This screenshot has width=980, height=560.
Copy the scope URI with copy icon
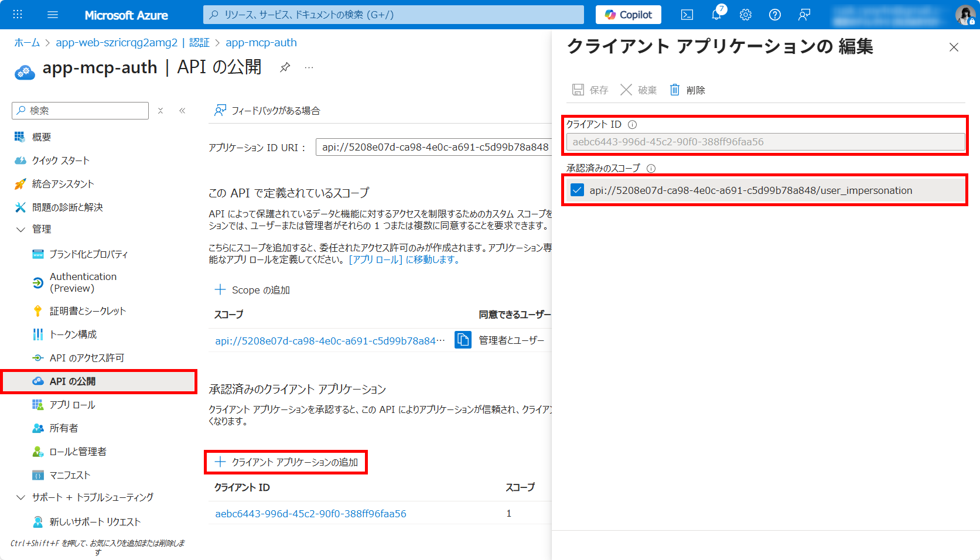tap(463, 340)
